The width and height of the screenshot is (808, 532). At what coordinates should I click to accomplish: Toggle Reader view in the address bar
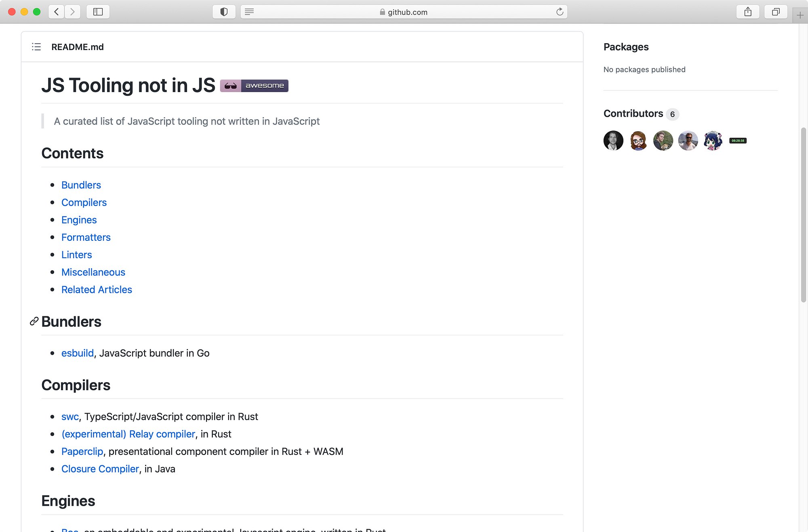(x=249, y=12)
